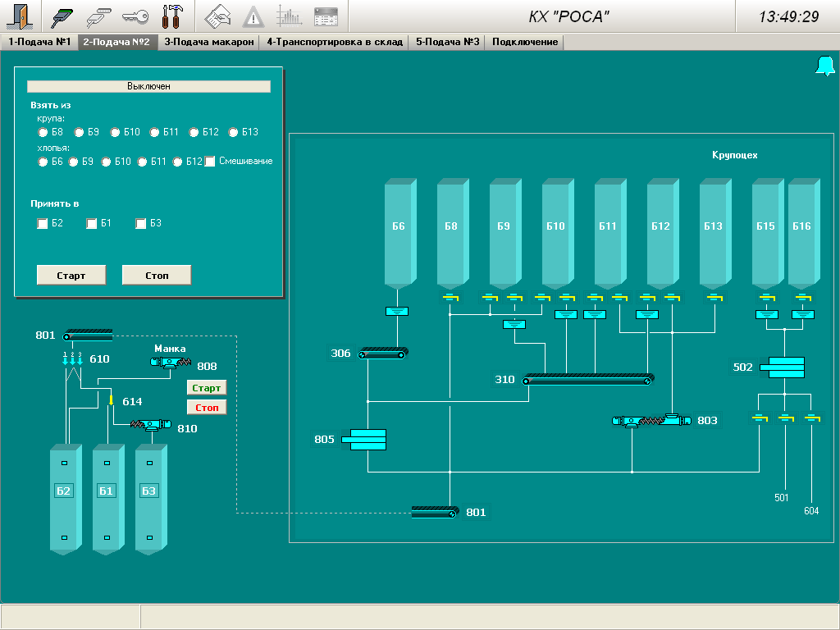The height and width of the screenshot is (630, 840).
Task: Check destination bin Б3
Action: click(141, 223)
